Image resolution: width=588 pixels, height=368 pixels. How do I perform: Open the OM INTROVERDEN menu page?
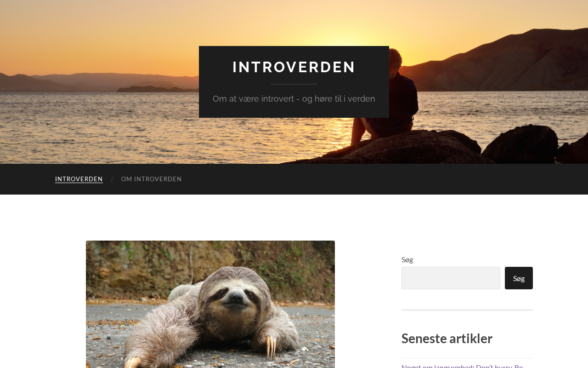click(x=152, y=179)
